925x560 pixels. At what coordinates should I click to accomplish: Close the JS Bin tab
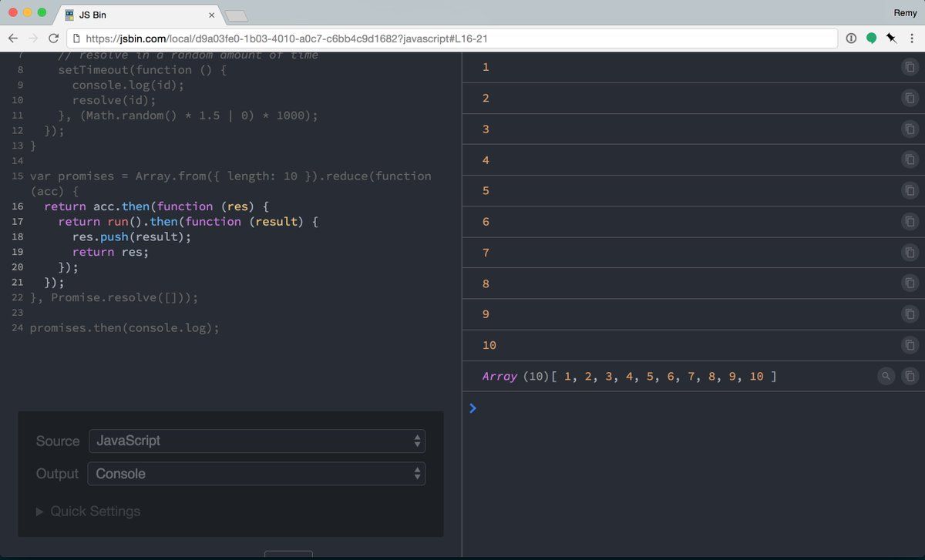coord(212,15)
